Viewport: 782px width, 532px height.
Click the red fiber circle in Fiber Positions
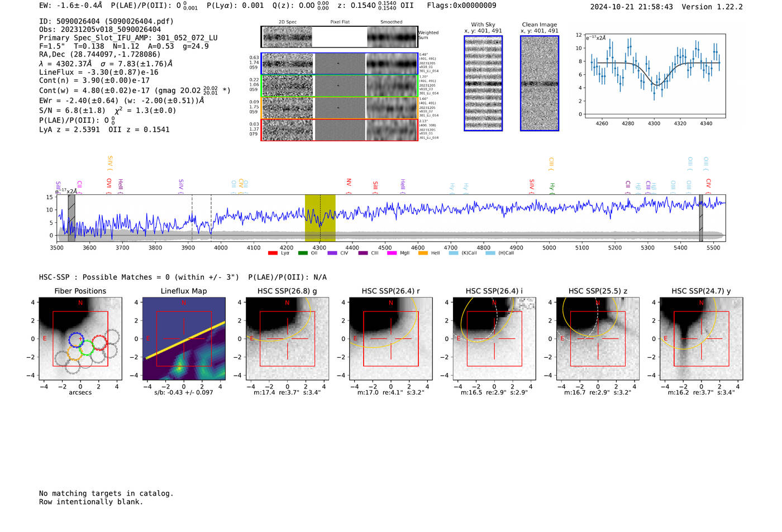pyautogui.click(x=99, y=342)
